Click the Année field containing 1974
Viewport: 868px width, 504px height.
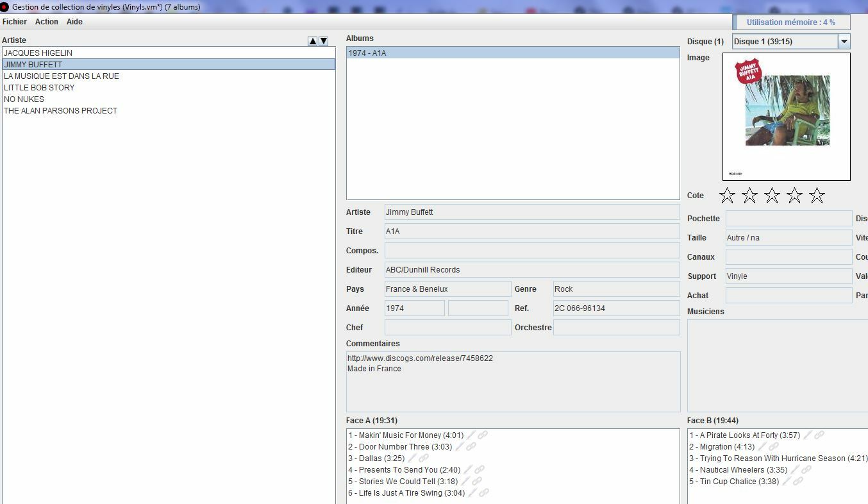pyautogui.click(x=414, y=308)
